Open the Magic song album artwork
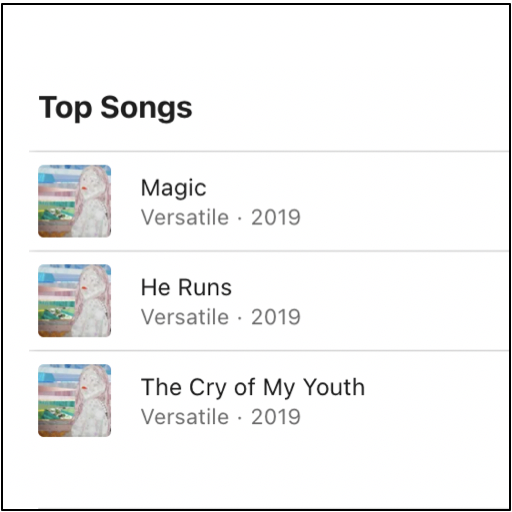The width and height of the screenshot is (512, 512). click(x=75, y=201)
